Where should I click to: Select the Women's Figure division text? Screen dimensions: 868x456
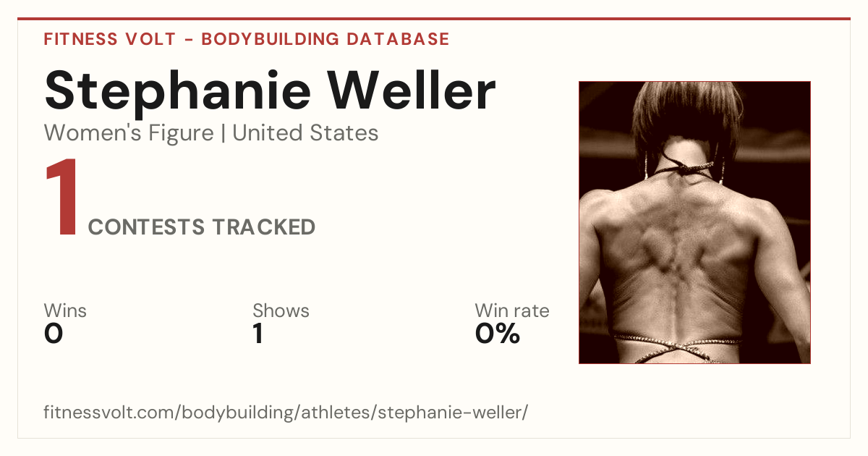point(129,133)
